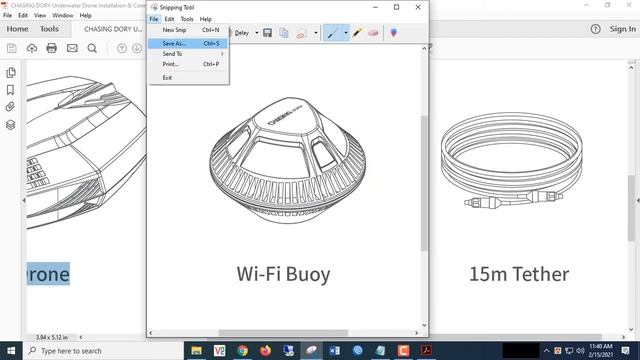
Task: Switch to the Acrobat Tools tab
Action: pos(49,29)
